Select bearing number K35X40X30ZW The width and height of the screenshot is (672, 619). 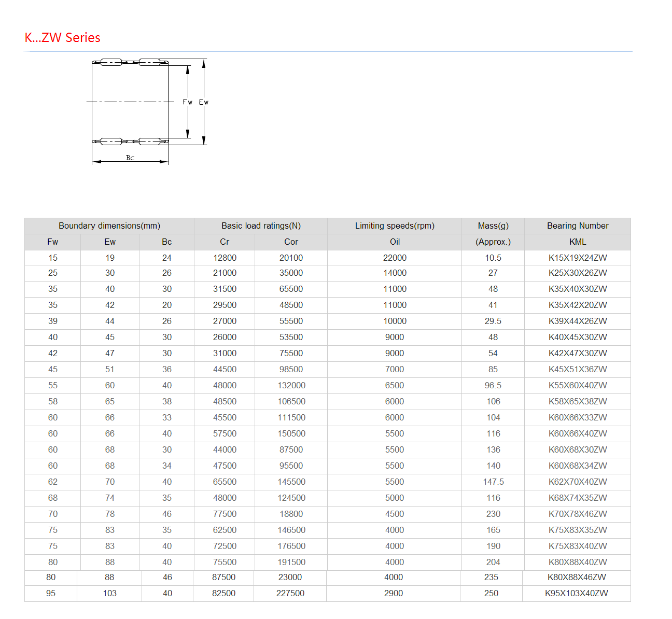pos(578,289)
